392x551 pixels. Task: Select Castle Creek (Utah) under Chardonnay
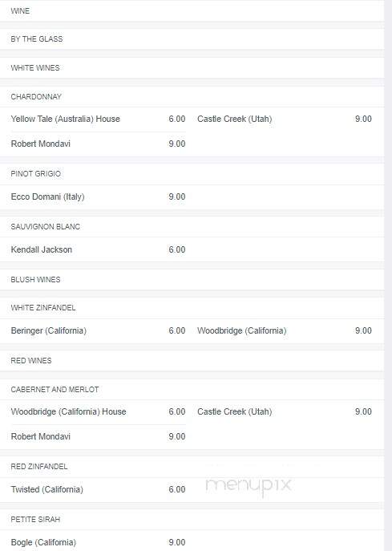point(235,120)
